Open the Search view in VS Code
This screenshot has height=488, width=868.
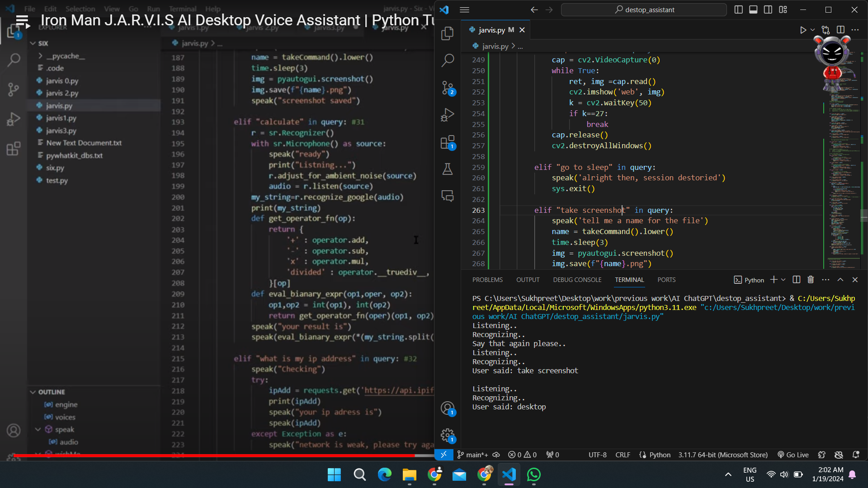click(x=448, y=60)
